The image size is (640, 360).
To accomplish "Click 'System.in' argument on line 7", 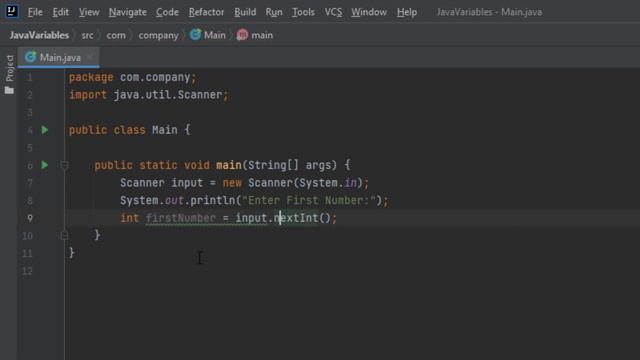I will point(328,183).
